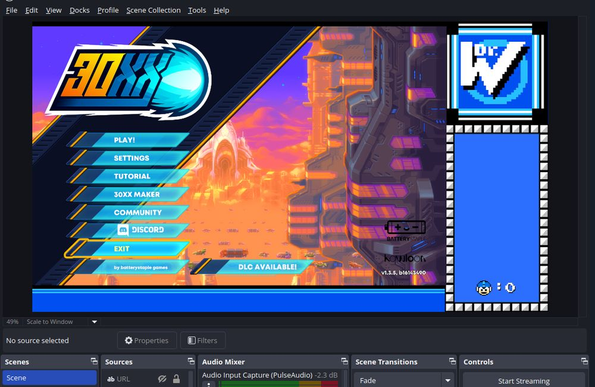The width and height of the screenshot is (595, 387).
Task: Click TUTORIAL in the game preview
Action: (129, 176)
